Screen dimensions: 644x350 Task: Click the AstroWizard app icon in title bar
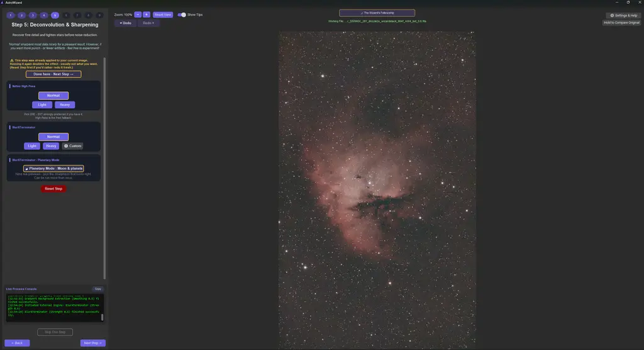click(x=3, y=3)
